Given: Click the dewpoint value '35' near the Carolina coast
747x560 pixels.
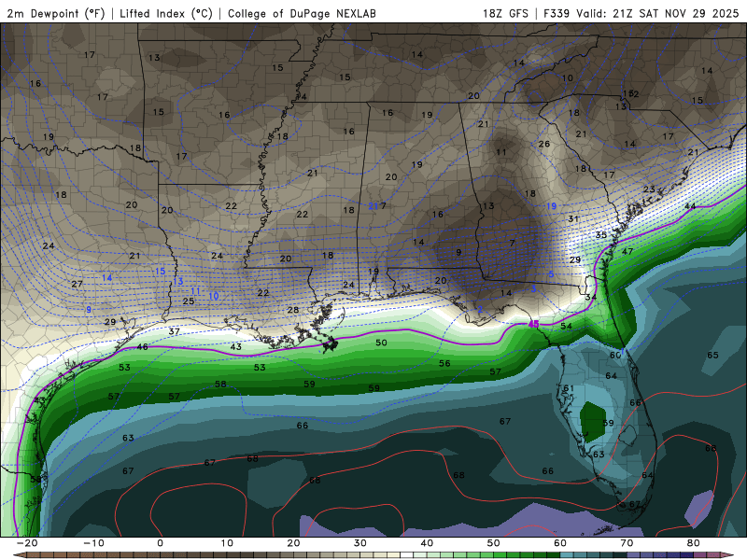Looking at the screenshot, I should 601,235.
